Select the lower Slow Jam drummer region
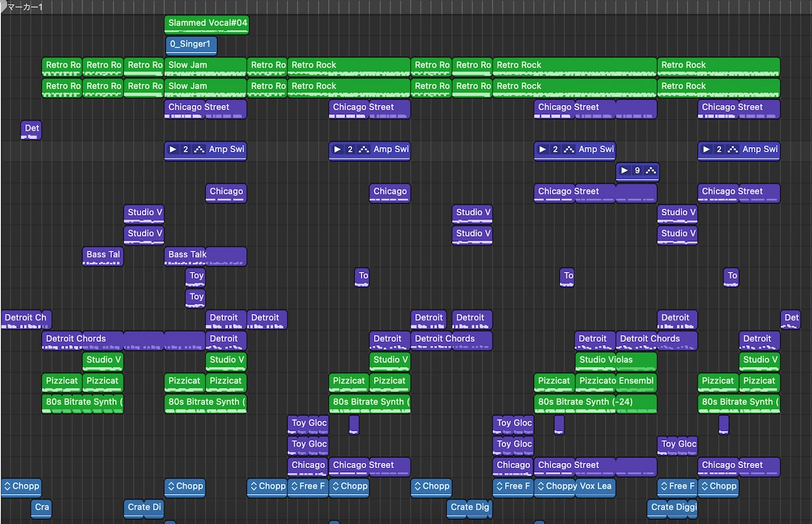Screen dimensions: 812x524 coord(206,88)
